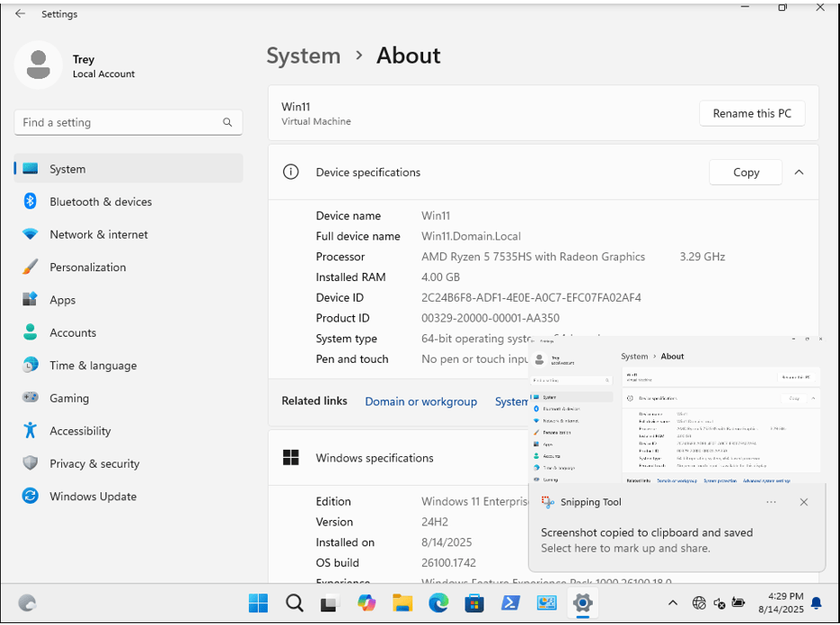Image resolution: width=840 pixels, height=625 pixels.
Task: Open File Explorer from the taskbar
Action: pyautogui.click(x=402, y=603)
